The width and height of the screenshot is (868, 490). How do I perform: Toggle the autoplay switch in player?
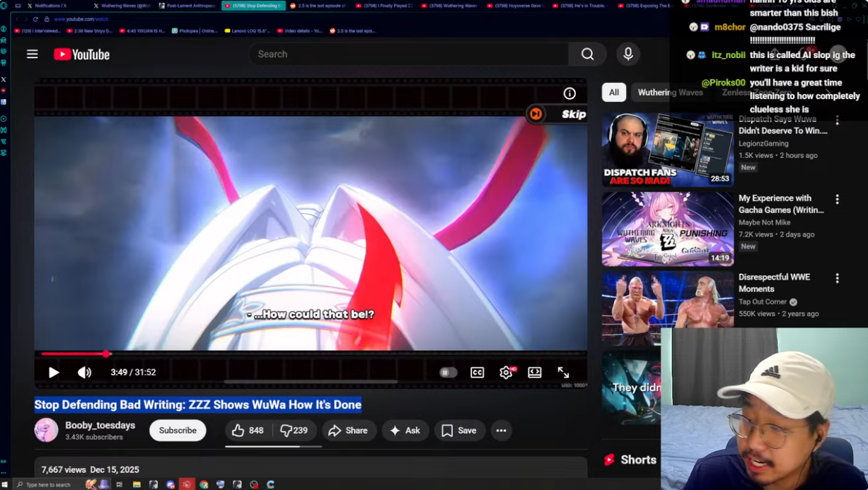tap(448, 372)
